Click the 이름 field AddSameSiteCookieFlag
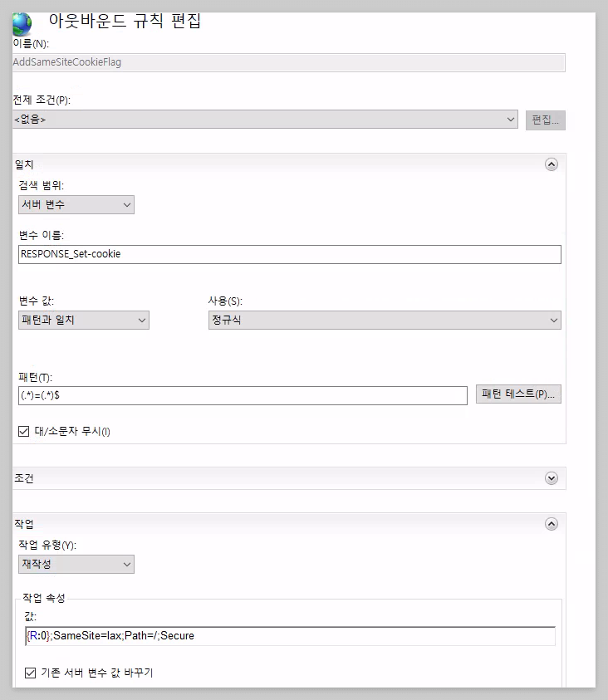Screen dimensions: 608x700 pyautogui.click(x=289, y=62)
